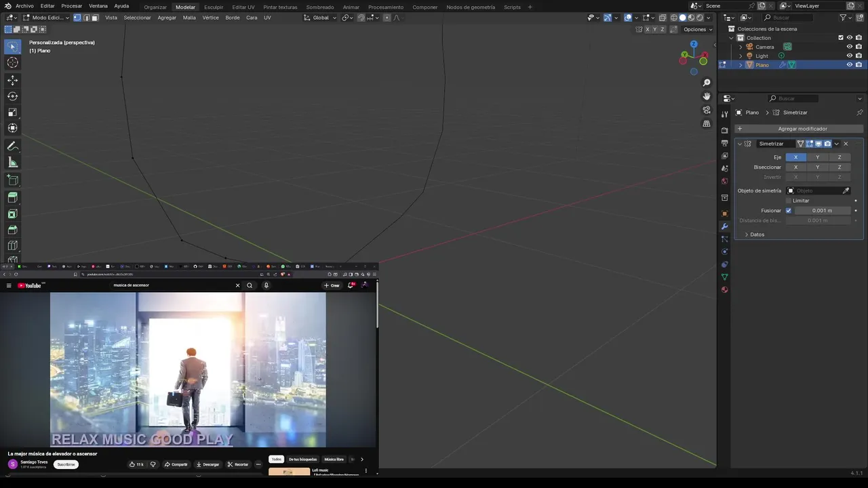Click the Select Box tool
Image resolution: width=868 pixels, height=488 pixels.
click(x=12, y=46)
